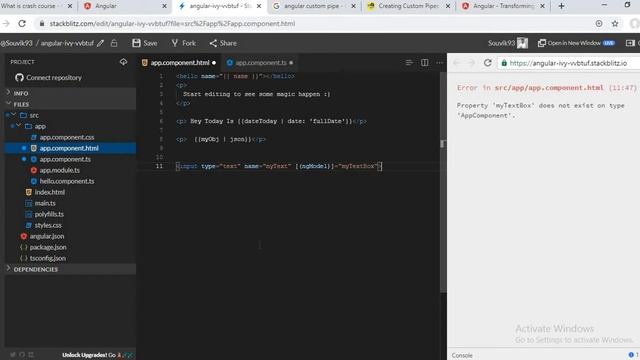Open main.ts file

45,203
